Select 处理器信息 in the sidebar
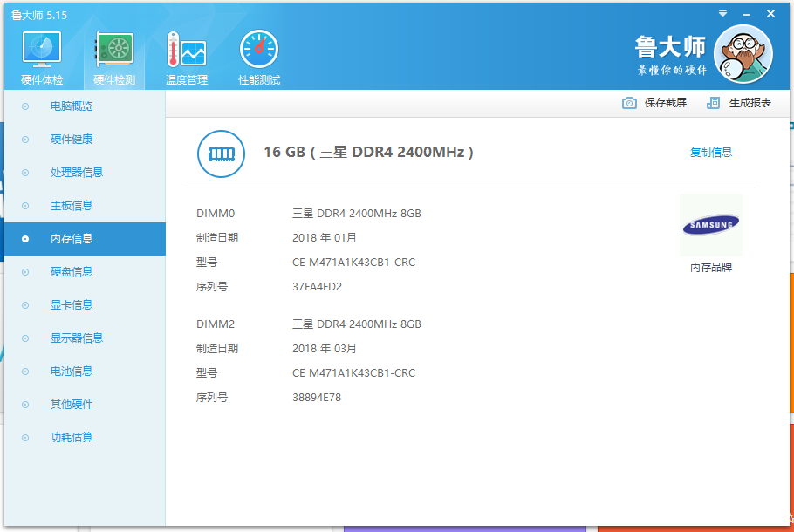Image resolution: width=794 pixels, height=532 pixels. 86,173
